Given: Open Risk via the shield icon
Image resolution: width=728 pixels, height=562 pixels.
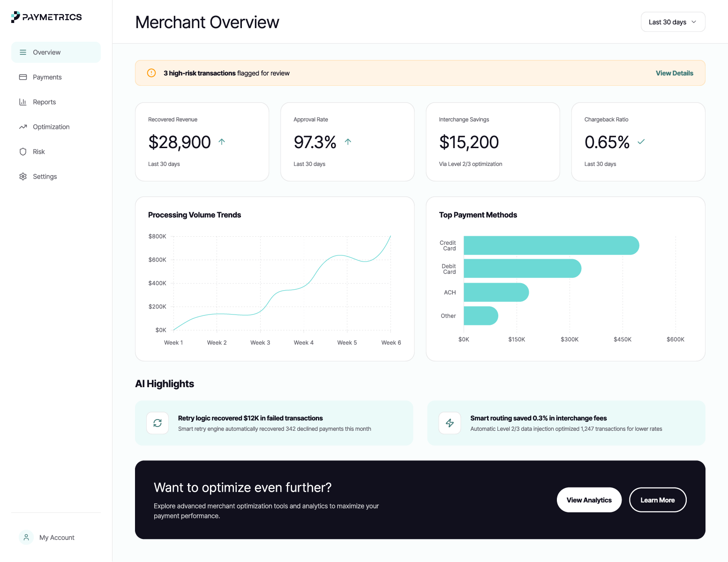Looking at the screenshot, I should (x=23, y=151).
